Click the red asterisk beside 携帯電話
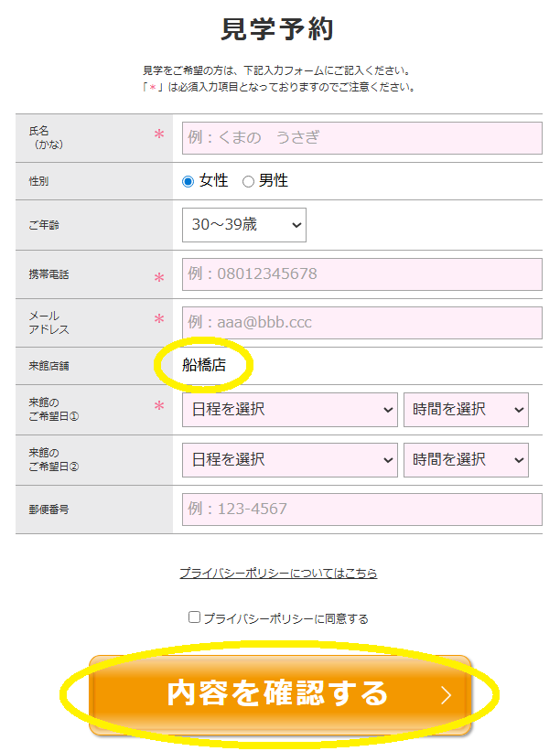This screenshot has height=751, width=560. [x=159, y=278]
